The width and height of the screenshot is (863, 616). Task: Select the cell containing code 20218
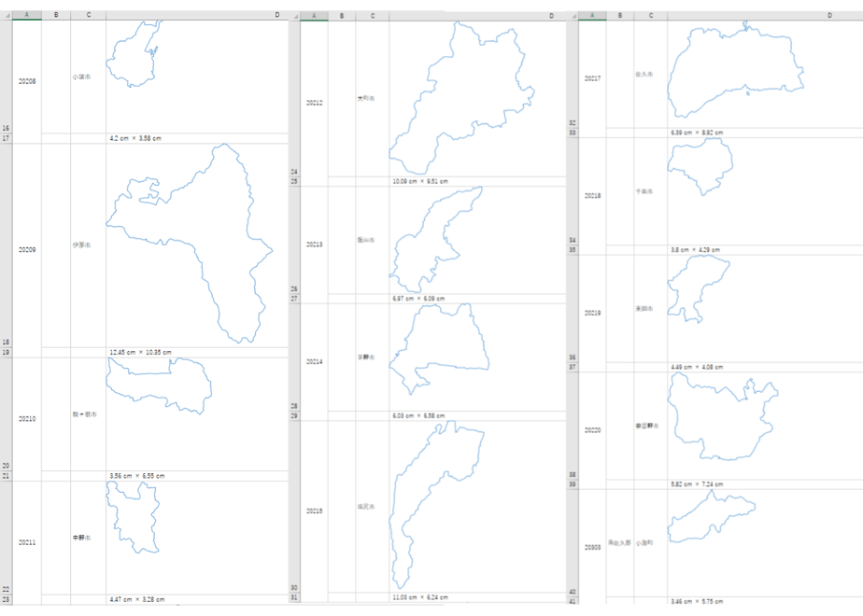[592, 196]
